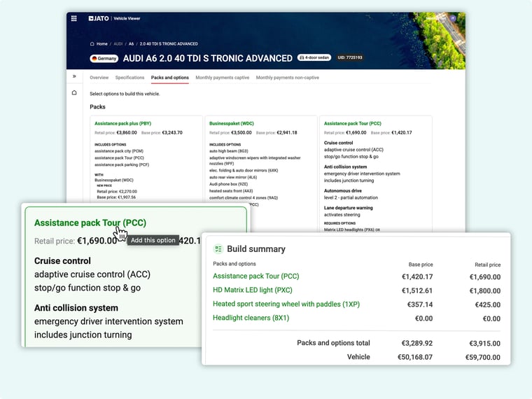The height and width of the screenshot is (399, 532).
Task: Click 'Audi phone box (9ZE)' option text
Action: click(x=228, y=184)
